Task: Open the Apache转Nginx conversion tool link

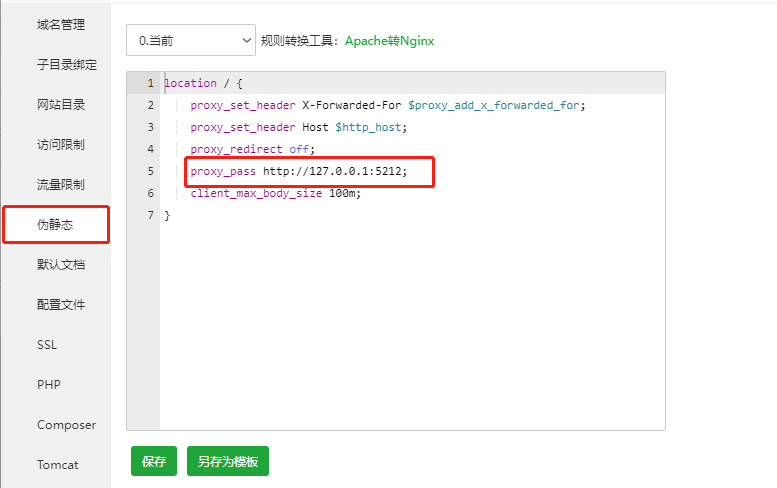Action: click(389, 41)
